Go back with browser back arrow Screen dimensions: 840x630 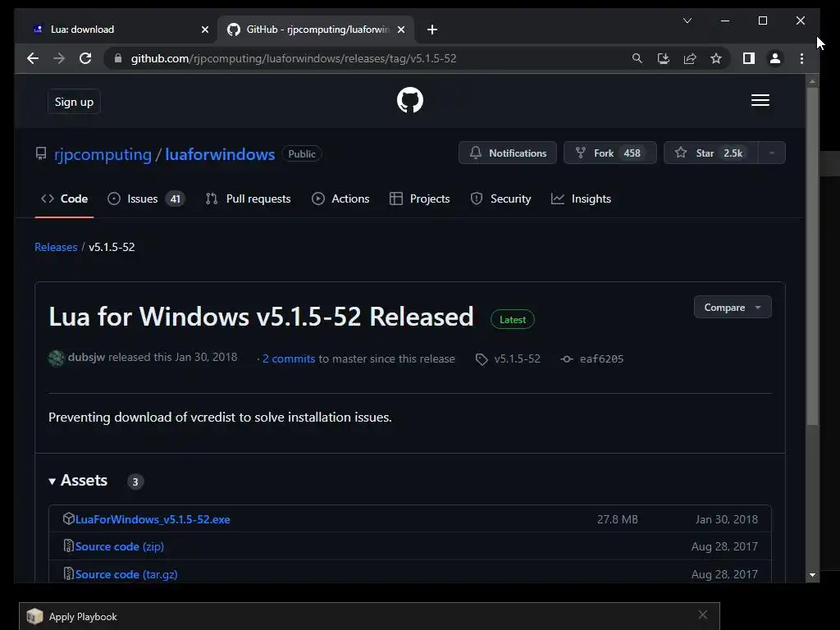33,58
